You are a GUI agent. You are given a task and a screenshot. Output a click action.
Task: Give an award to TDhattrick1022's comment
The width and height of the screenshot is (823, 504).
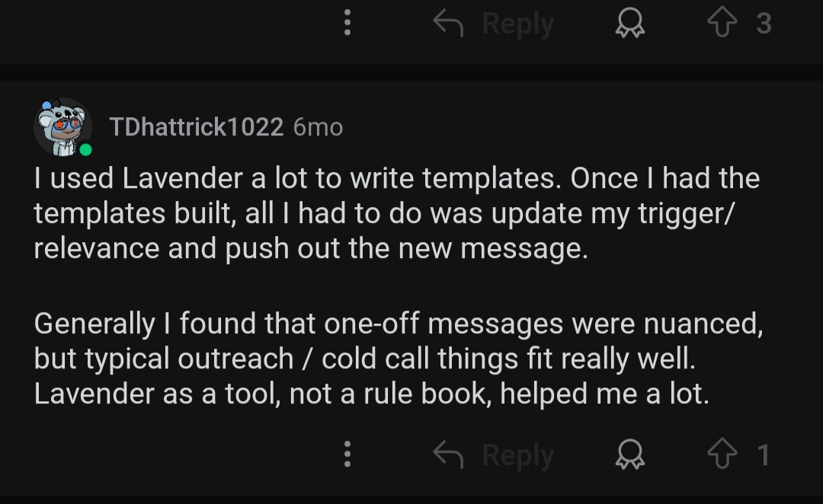point(630,455)
